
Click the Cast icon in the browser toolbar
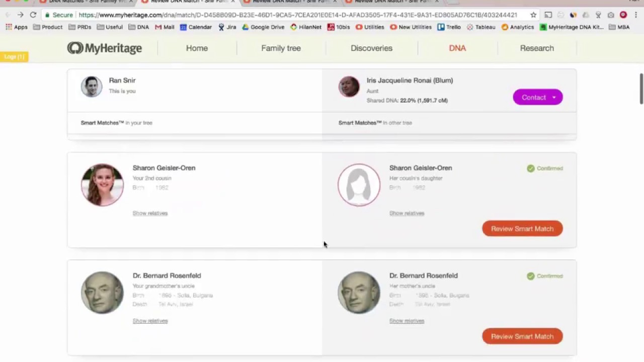click(x=548, y=15)
